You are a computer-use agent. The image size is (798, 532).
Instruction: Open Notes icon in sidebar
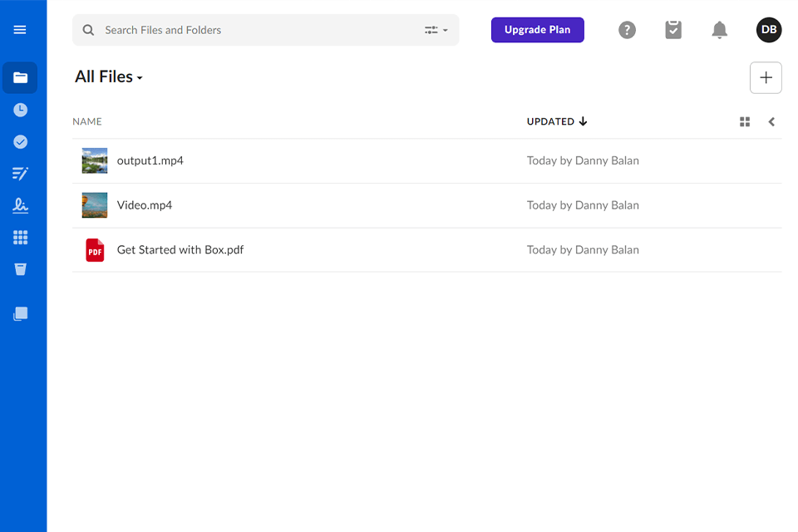pos(20,174)
